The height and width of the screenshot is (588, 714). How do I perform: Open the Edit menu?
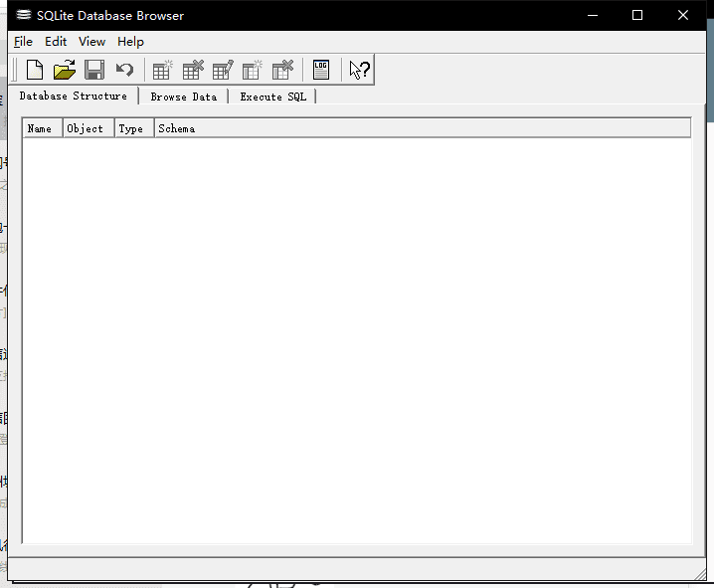(x=56, y=42)
